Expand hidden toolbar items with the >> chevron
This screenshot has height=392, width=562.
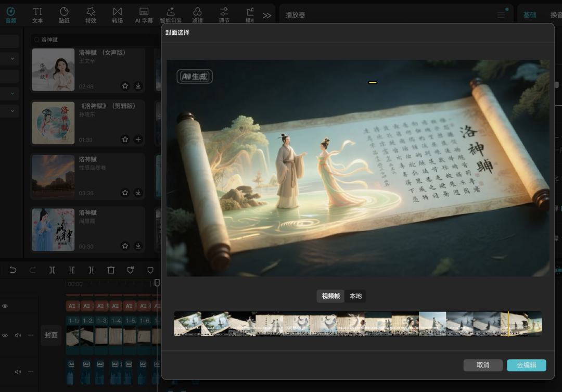266,15
